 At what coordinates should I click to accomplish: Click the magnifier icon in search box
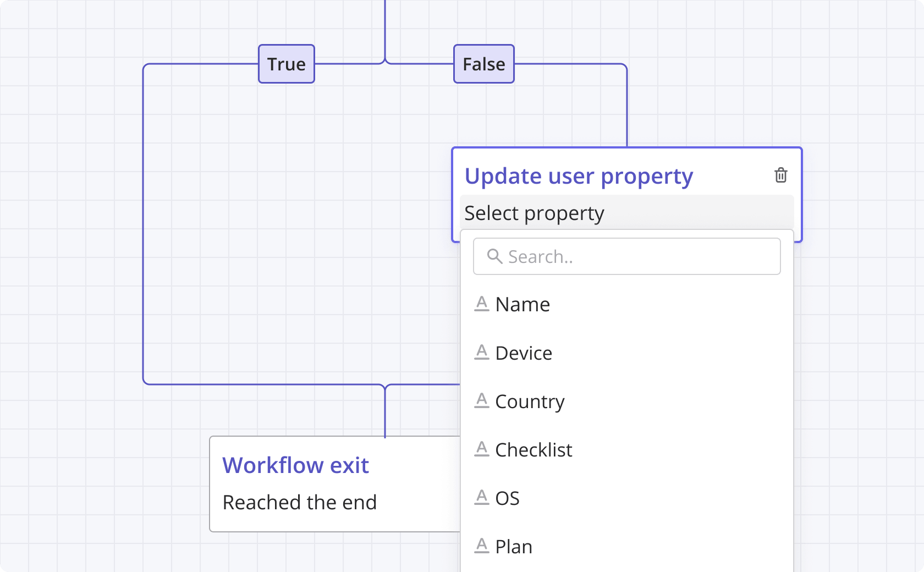tap(494, 256)
